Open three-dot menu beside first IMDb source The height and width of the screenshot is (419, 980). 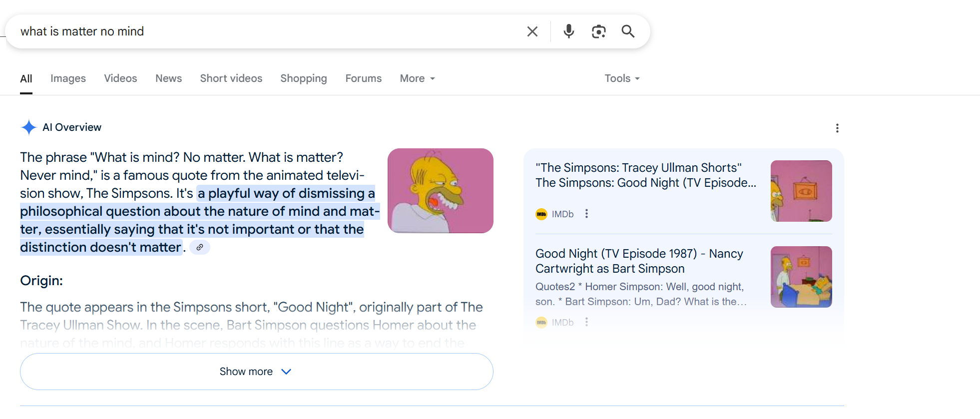[x=586, y=214]
